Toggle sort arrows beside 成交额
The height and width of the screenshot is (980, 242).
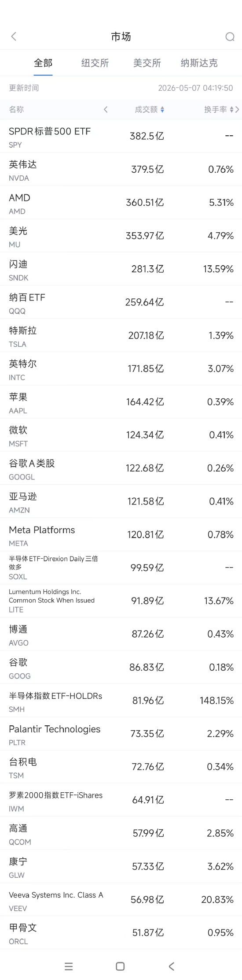click(x=162, y=110)
